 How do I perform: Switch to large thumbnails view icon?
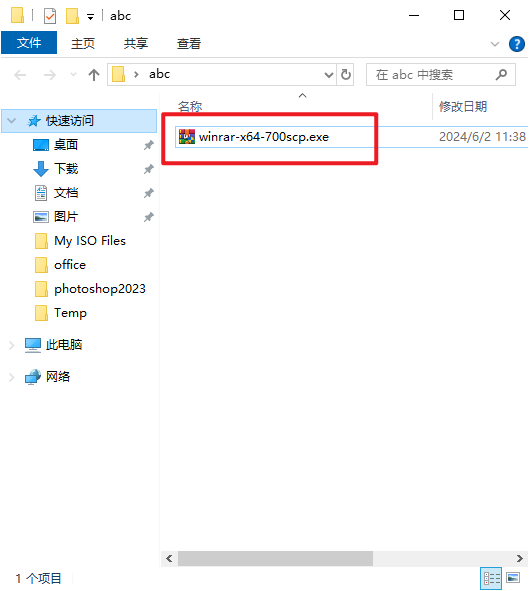pos(513,578)
